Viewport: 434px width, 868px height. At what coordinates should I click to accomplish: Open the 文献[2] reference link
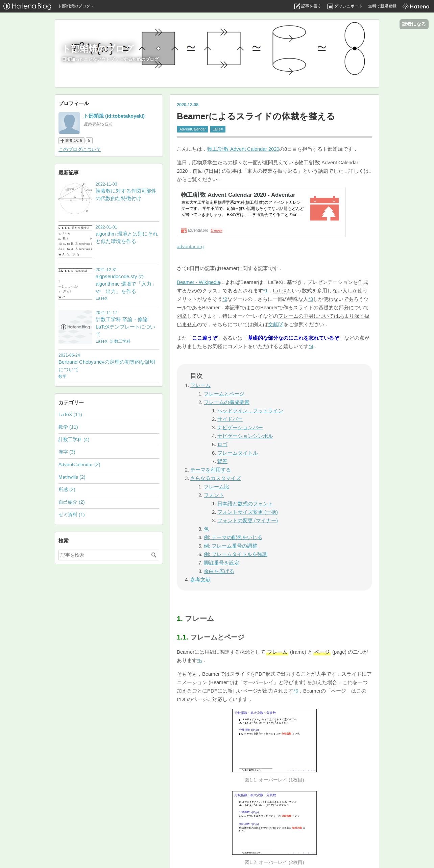pyautogui.click(x=276, y=324)
